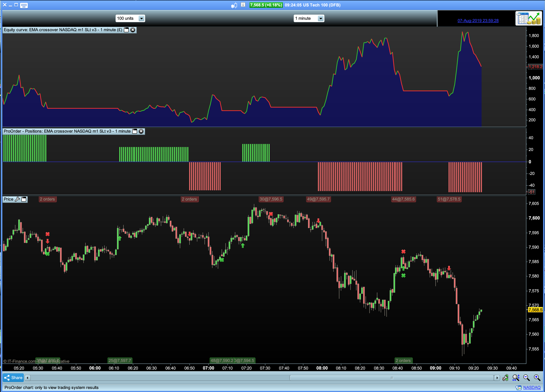Open the 07-Aug-2019 date link
Viewport: 545px width, 392px height.
point(478,21)
